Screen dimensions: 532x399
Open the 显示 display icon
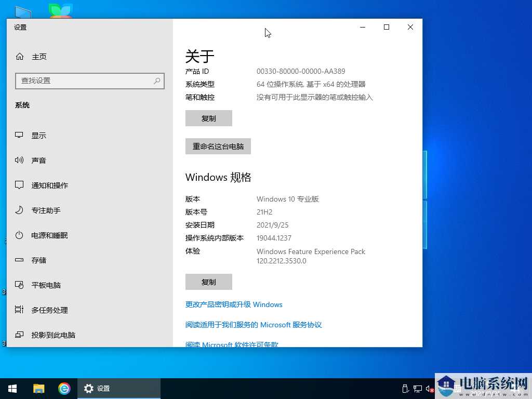(19, 136)
